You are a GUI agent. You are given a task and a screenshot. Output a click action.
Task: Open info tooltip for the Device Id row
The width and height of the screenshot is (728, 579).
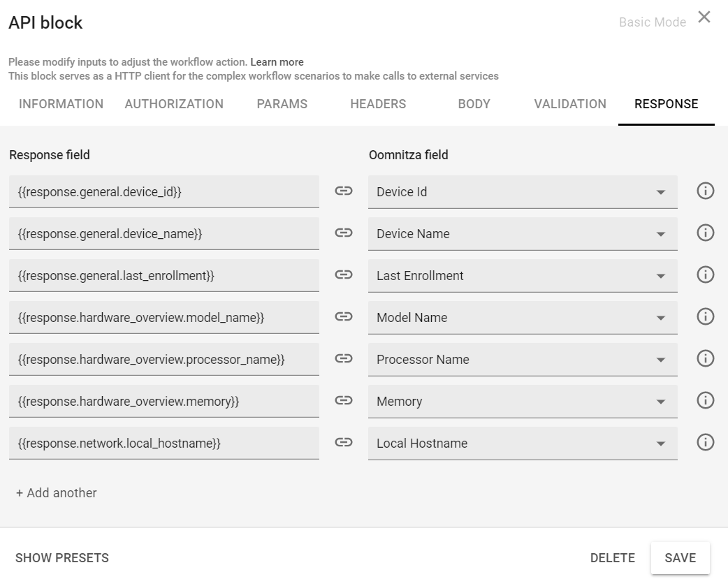pyautogui.click(x=705, y=191)
